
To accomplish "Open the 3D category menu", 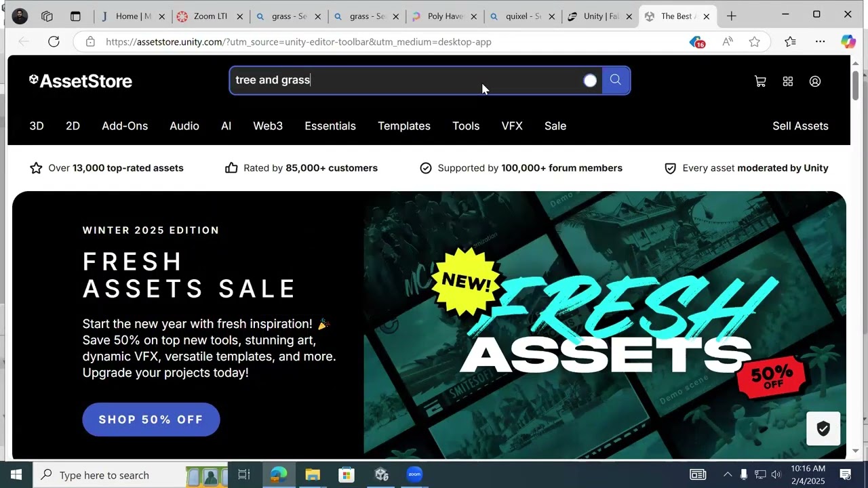I will click(x=37, y=126).
